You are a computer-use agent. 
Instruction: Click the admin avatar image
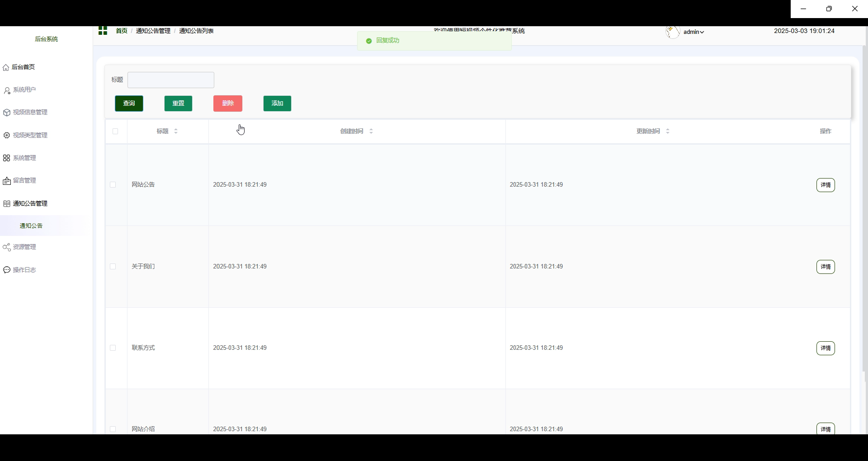point(673,32)
